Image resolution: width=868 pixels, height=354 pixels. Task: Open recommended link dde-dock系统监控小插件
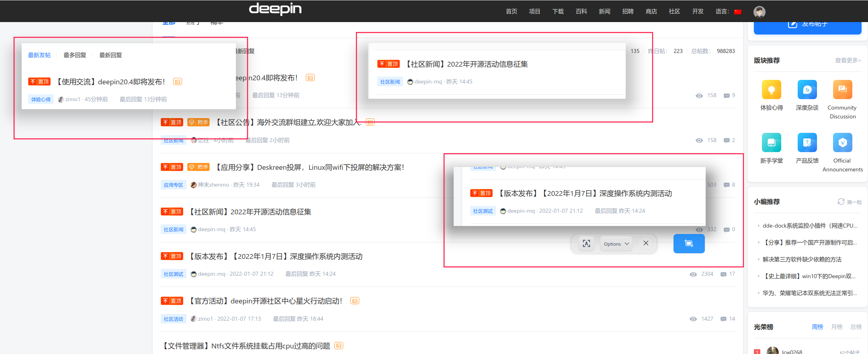click(810, 226)
